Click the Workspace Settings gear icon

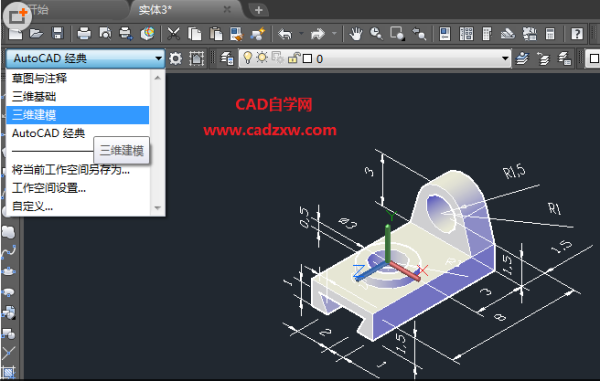pos(176,59)
